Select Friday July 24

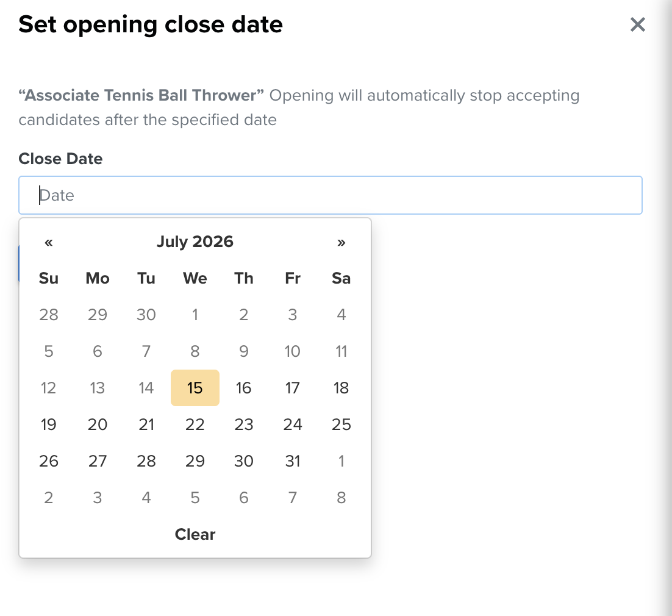pyautogui.click(x=292, y=424)
